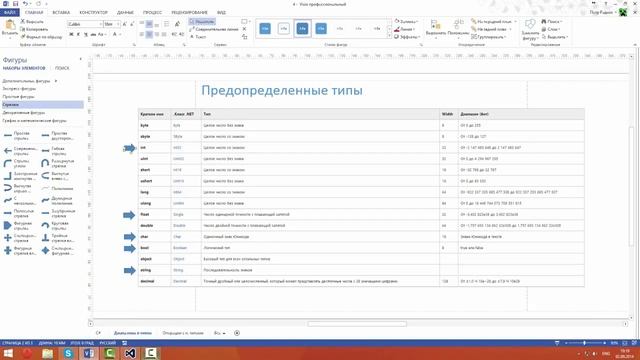Click the Position (Положение) button
The image size is (640, 360).
click(x=458, y=29)
